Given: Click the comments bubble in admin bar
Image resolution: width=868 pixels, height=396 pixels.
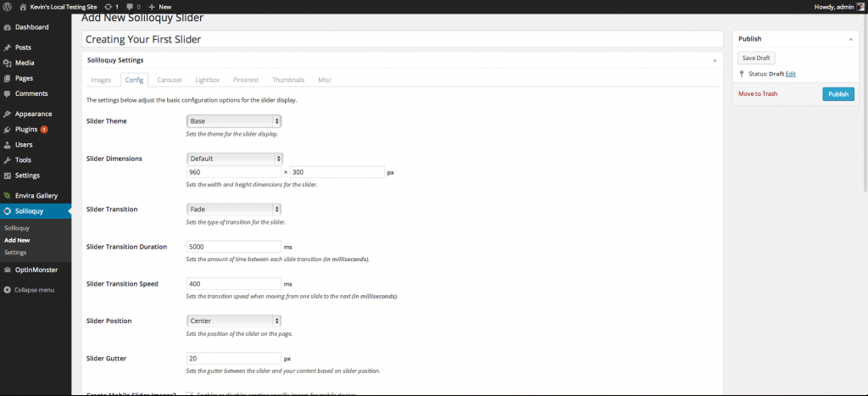Looking at the screenshot, I should click(x=129, y=6).
